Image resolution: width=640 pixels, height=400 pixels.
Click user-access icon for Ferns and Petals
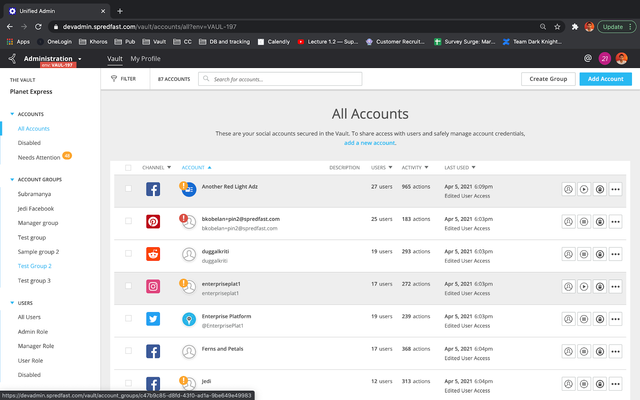[x=568, y=351]
